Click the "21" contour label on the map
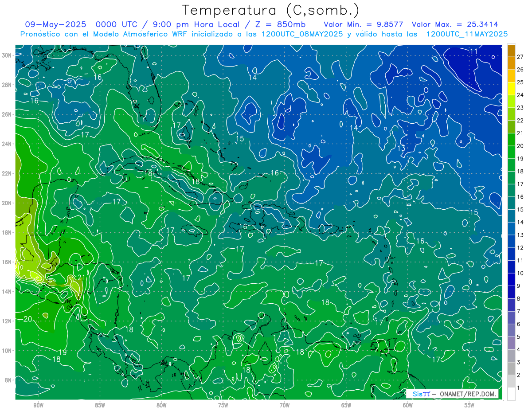Screen dimensions: 532x411 81,278
